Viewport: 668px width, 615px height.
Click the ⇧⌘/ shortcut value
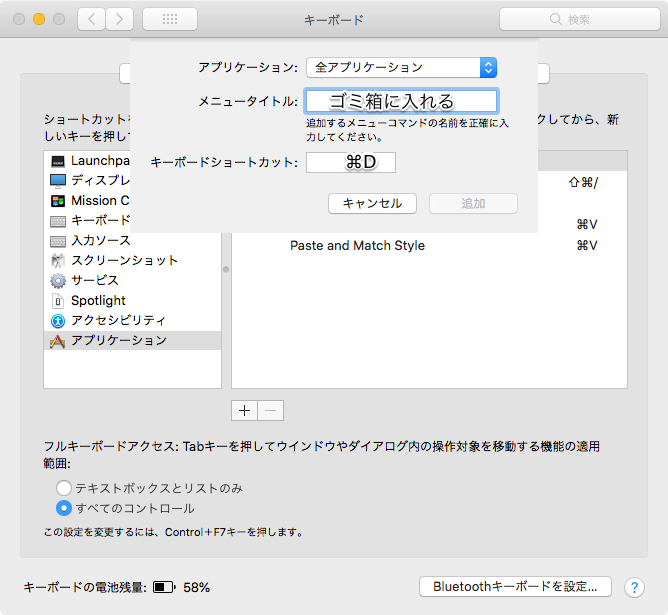click(584, 183)
